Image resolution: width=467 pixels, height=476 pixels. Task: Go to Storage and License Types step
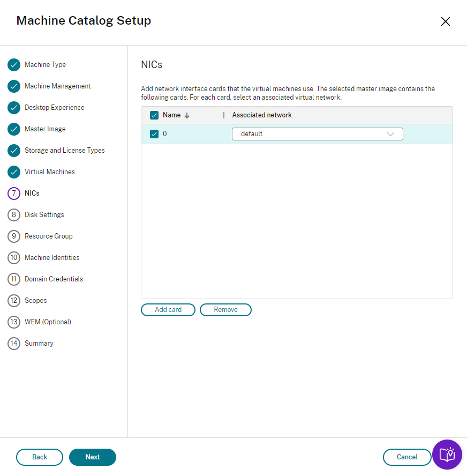coord(65,151)
